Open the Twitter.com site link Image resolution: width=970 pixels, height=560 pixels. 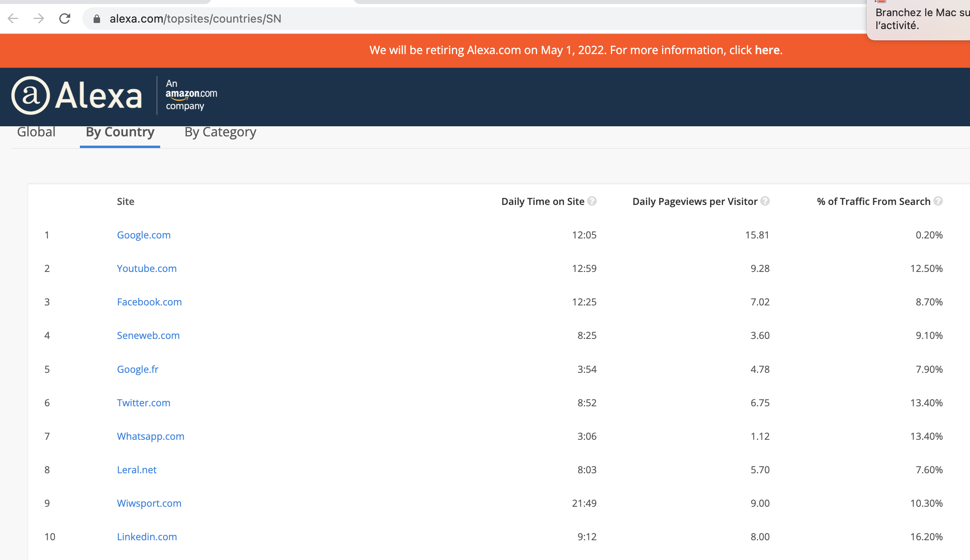(x=144, y=403)
